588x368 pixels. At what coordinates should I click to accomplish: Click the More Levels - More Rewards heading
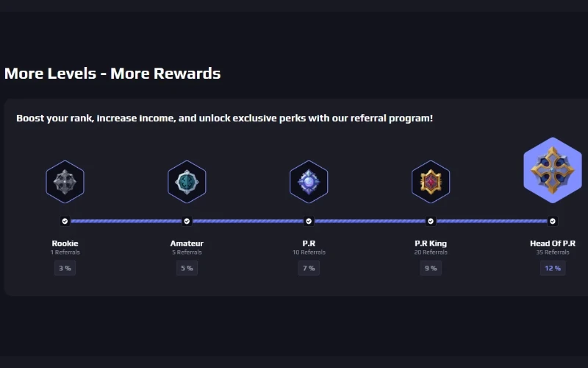[112, 73]
